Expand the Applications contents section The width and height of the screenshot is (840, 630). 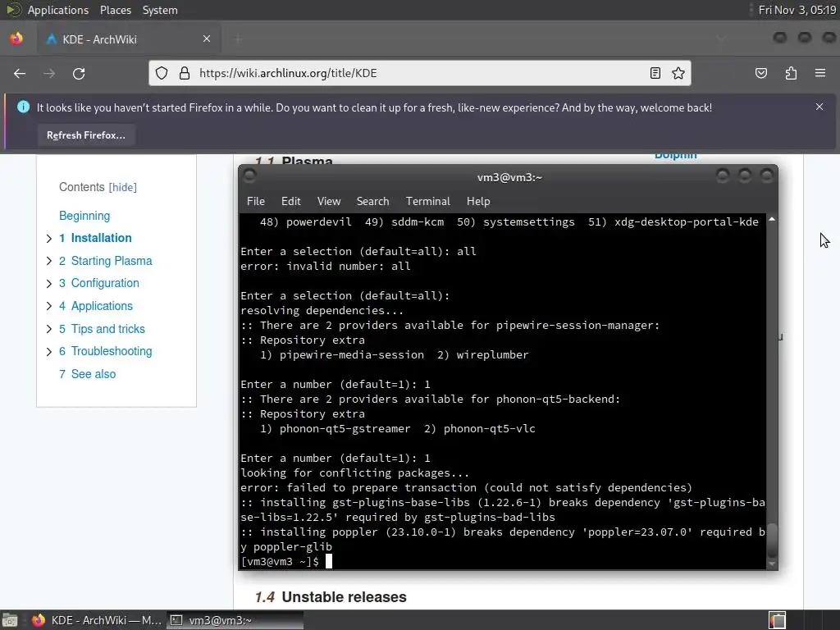click(x=48, y=306)
